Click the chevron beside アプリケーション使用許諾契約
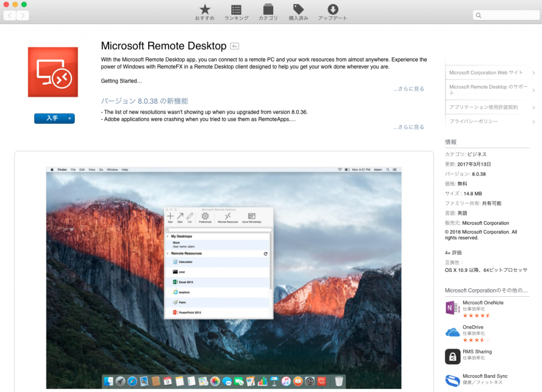The width and height of the screenshot is (542, 392). pyautogui.click(x=534, y=107)
